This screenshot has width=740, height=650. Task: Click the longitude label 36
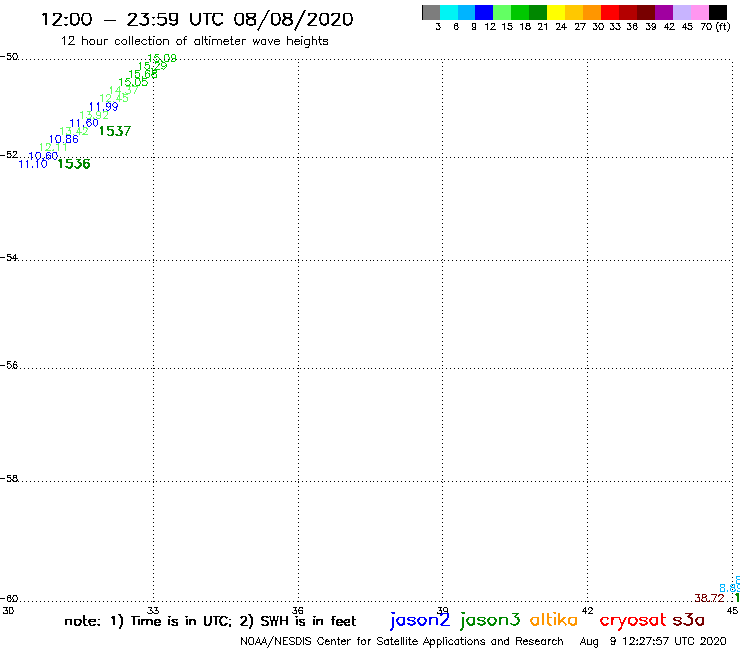(298, 610)
